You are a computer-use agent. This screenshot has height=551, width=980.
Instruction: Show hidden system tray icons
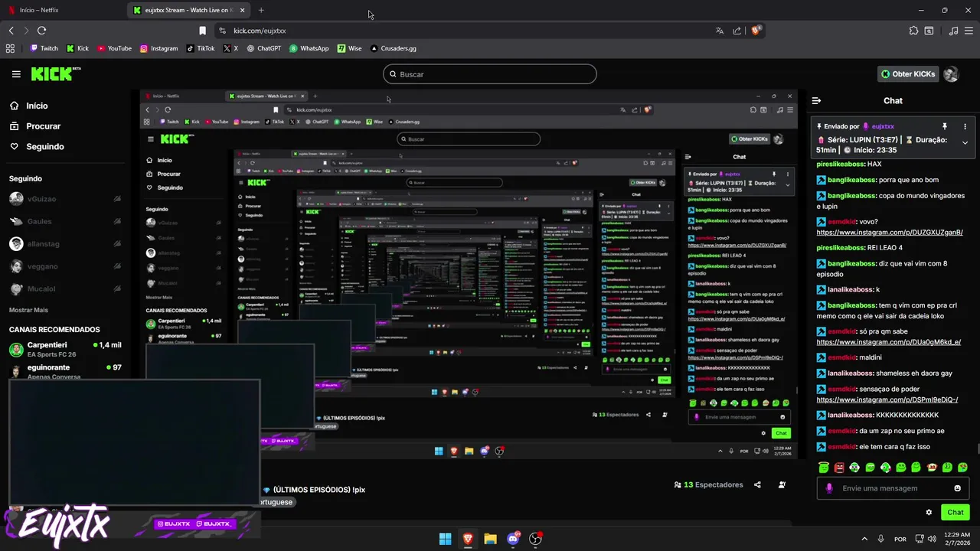(864, 539)
